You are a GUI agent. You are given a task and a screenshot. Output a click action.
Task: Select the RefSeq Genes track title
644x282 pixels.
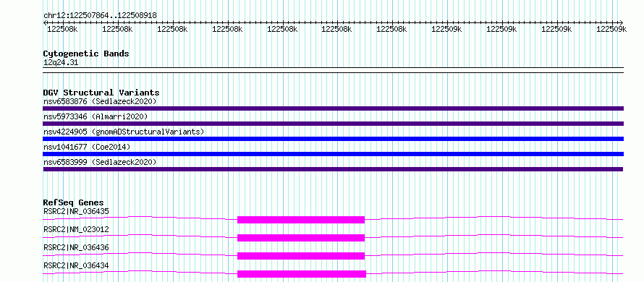74,202
